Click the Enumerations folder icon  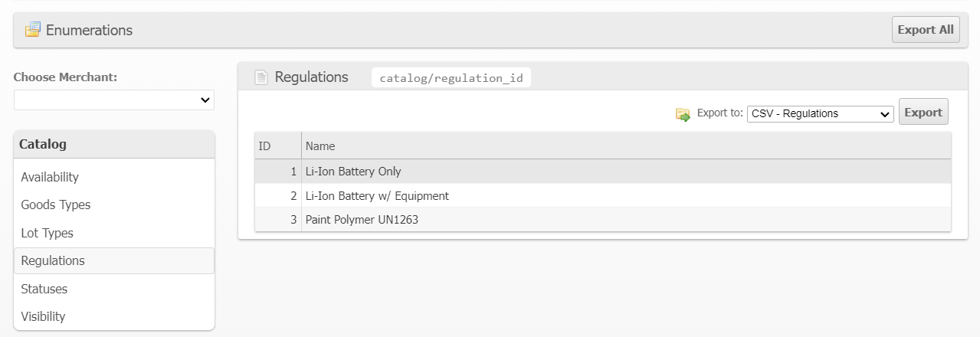[32, 30]
